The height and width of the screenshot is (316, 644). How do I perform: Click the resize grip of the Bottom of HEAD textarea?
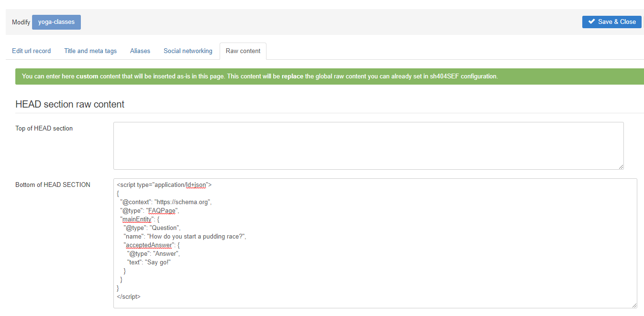(x=634, y=305)
